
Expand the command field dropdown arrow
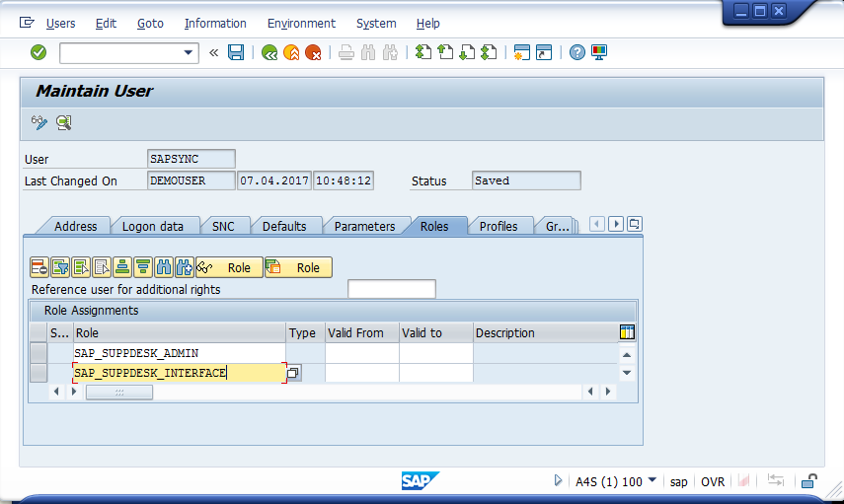[189, 52]
